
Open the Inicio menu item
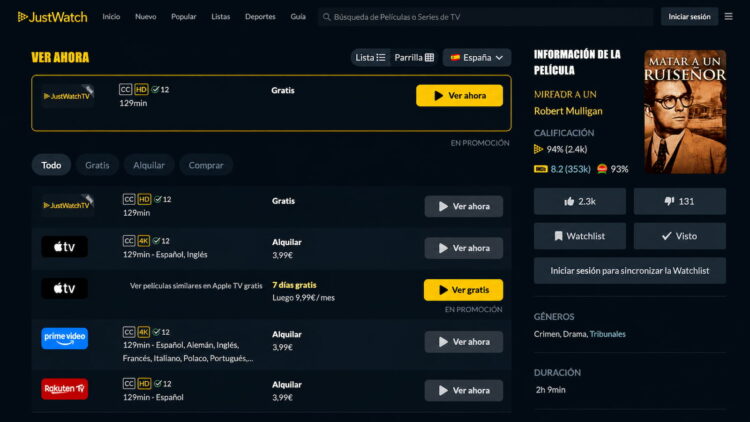point(111,17)
